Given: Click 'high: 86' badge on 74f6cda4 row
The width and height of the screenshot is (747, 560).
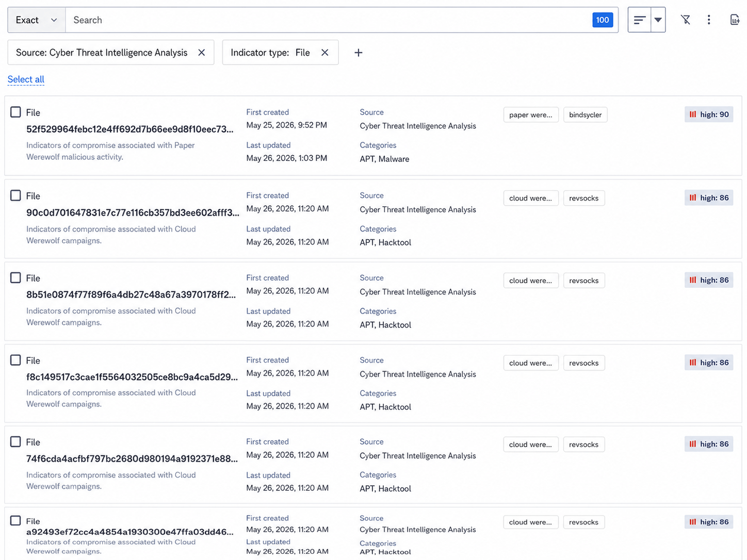Looking at the screenshot, I should click(709, 444).
